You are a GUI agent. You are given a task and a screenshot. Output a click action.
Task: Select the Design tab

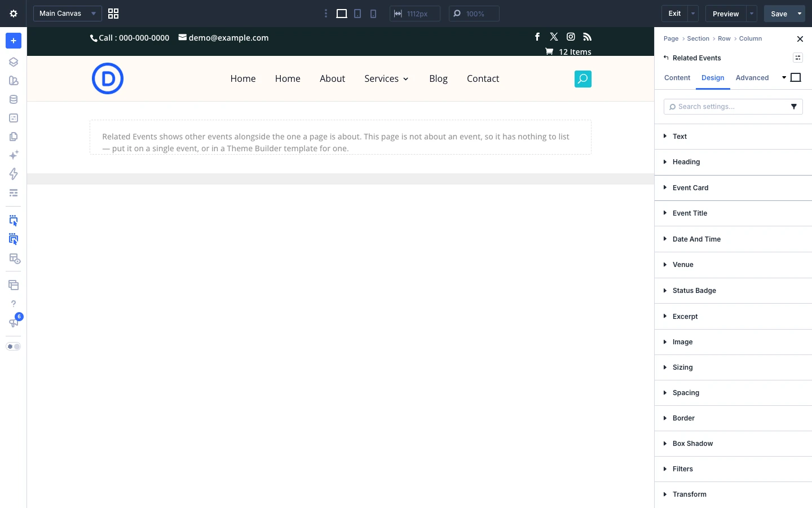(713, 78)
